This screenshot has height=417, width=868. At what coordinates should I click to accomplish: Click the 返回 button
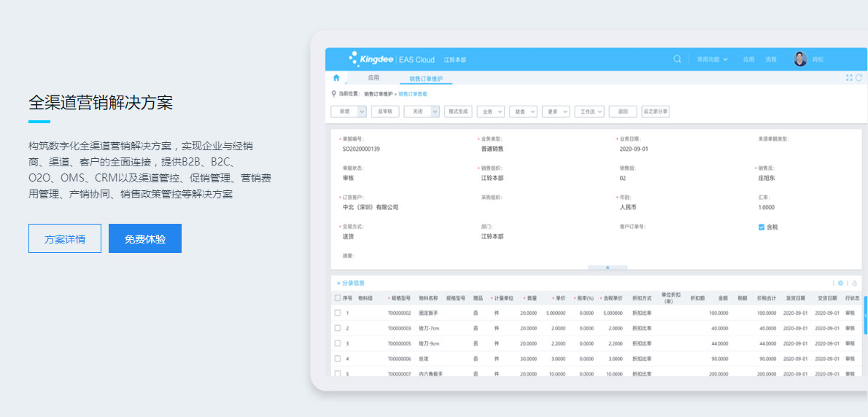[623, 111]
